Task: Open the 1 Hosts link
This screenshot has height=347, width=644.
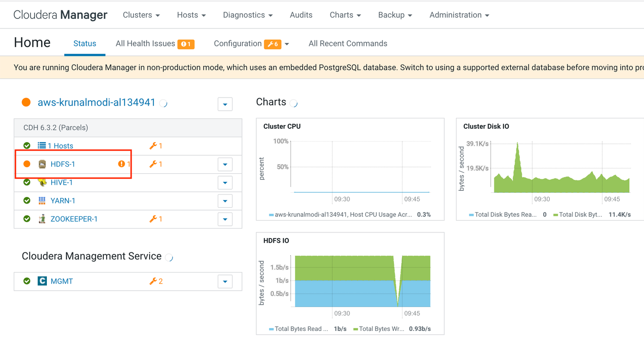Action: [60, 146]
